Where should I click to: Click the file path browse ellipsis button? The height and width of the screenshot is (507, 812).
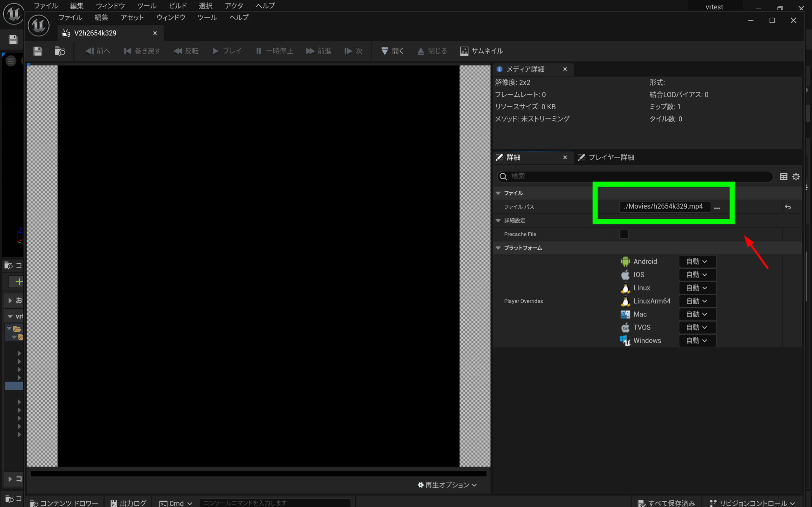717,207
